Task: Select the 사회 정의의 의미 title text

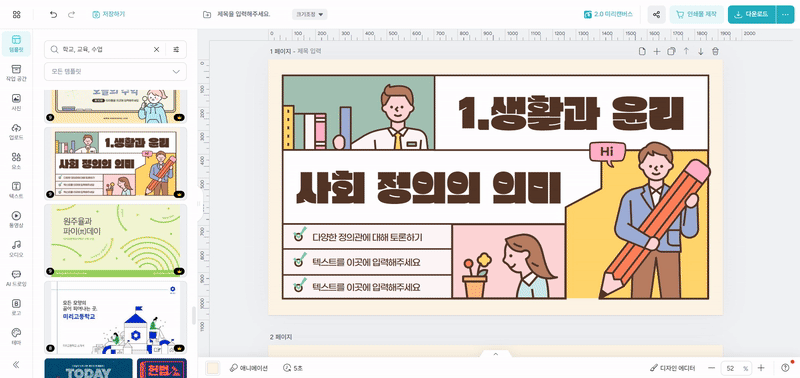Action: 429,187
